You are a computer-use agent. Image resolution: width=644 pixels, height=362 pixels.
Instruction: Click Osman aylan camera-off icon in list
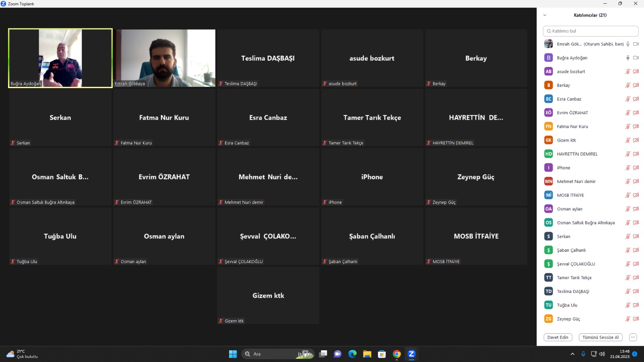[636, 209]
